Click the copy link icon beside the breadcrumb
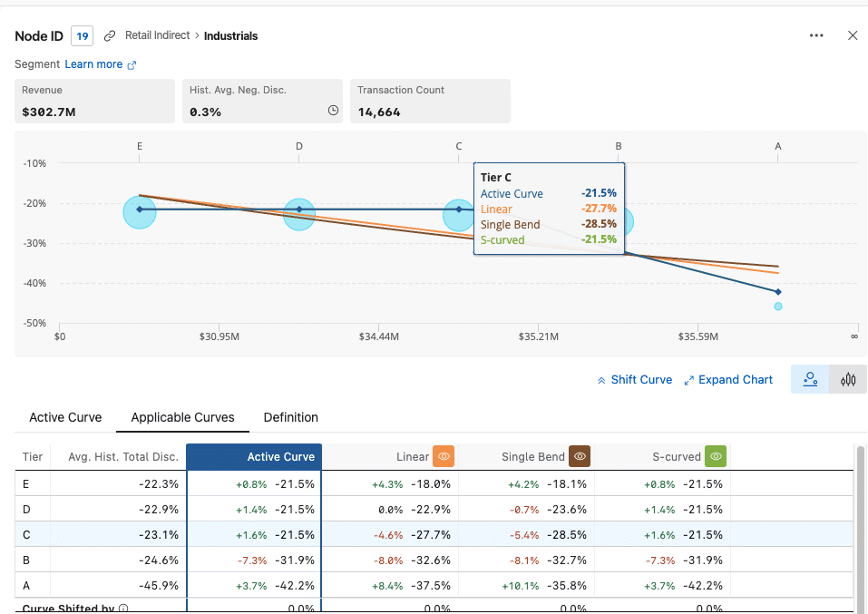 [110, 35]
